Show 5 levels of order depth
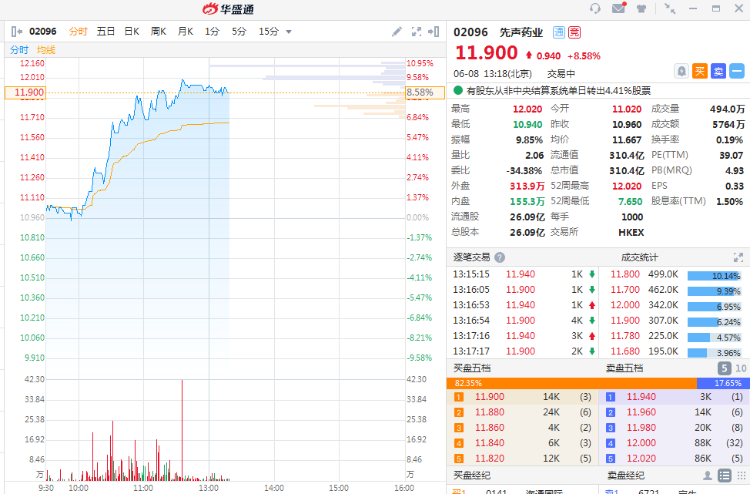Viewport: 750px width, 494px height. point(724,368)
